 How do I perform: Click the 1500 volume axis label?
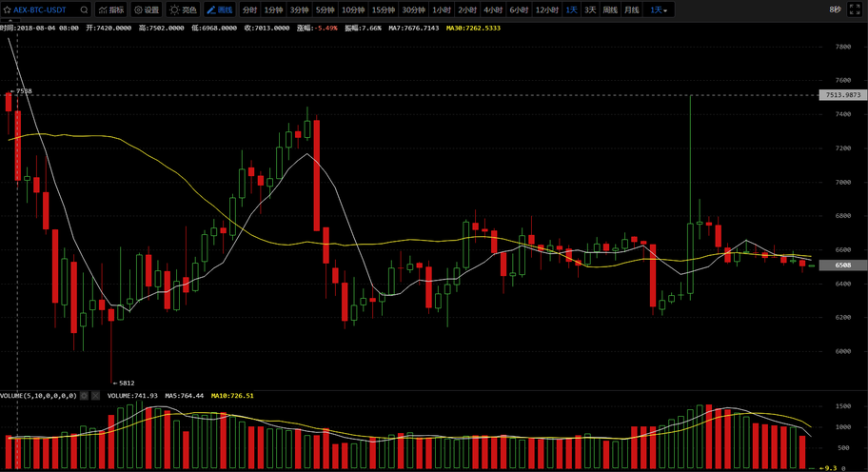pyautogui.click(x=843, y=406)
